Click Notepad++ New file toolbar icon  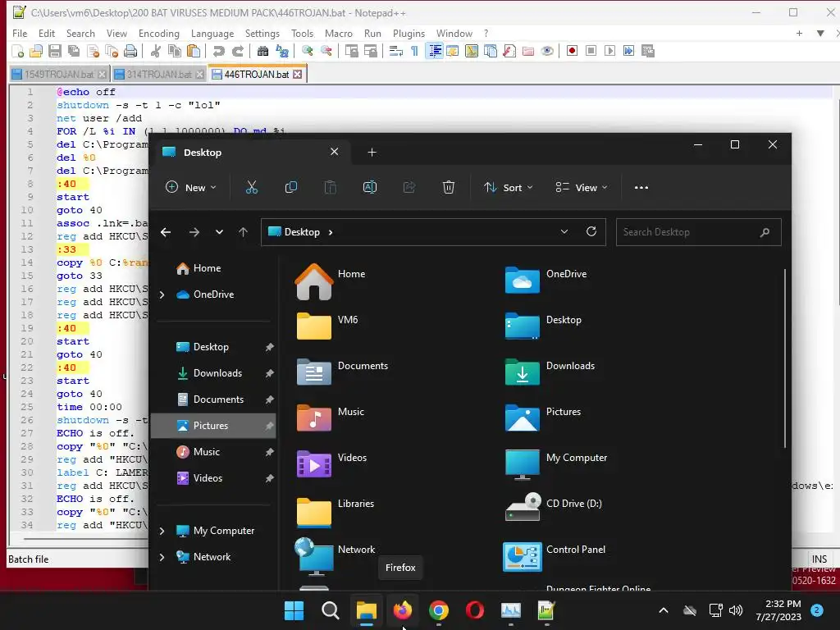18,51
